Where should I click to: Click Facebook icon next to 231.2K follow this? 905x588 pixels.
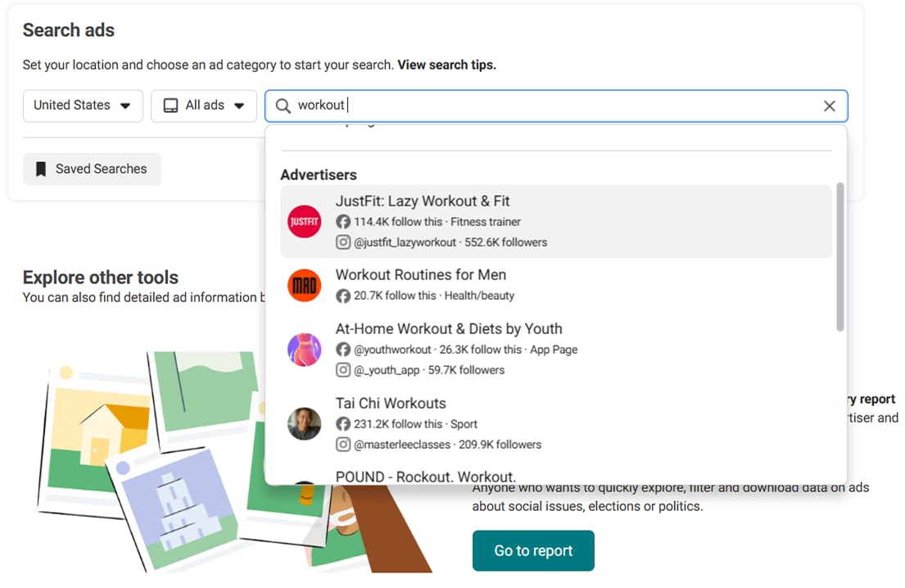[343, 424]
